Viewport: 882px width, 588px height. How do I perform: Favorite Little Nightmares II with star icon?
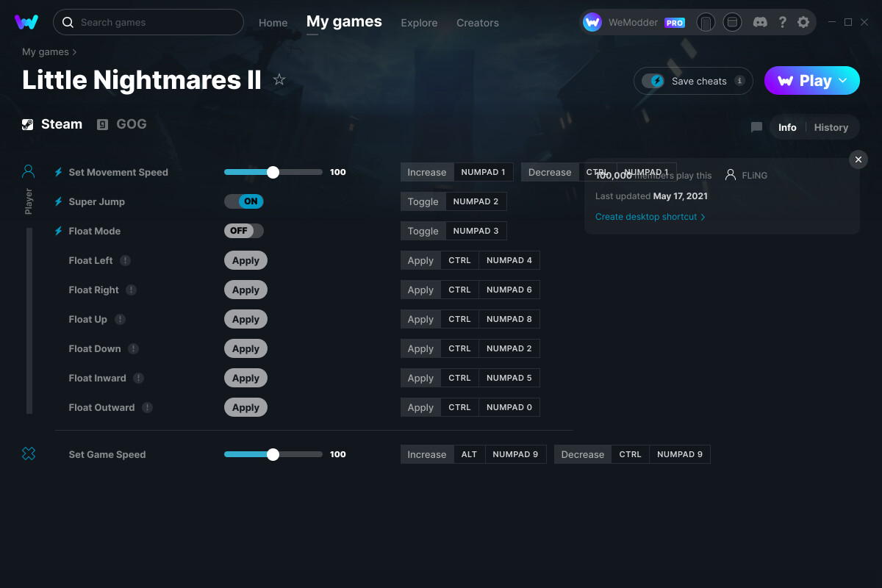(279, 79)
